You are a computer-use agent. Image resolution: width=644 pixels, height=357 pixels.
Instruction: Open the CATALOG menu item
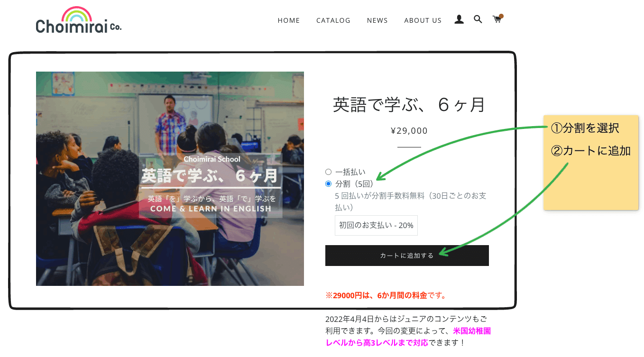pyautogui.click(x=333, y=20)
